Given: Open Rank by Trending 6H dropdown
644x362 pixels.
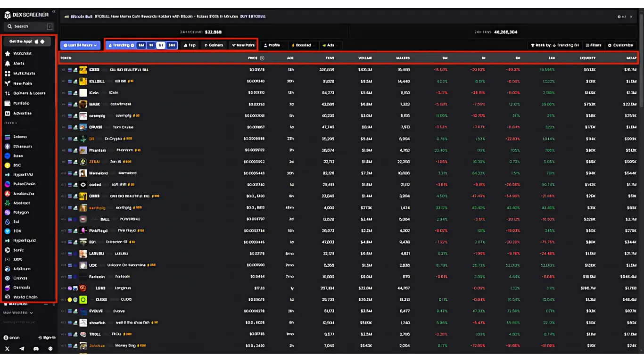Looking at the screenshot, I should point(554,45).
